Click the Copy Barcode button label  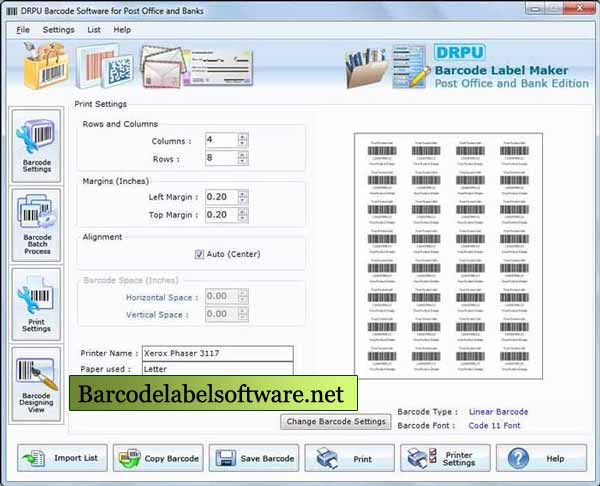pyautogui.click(x=171, y=458)
